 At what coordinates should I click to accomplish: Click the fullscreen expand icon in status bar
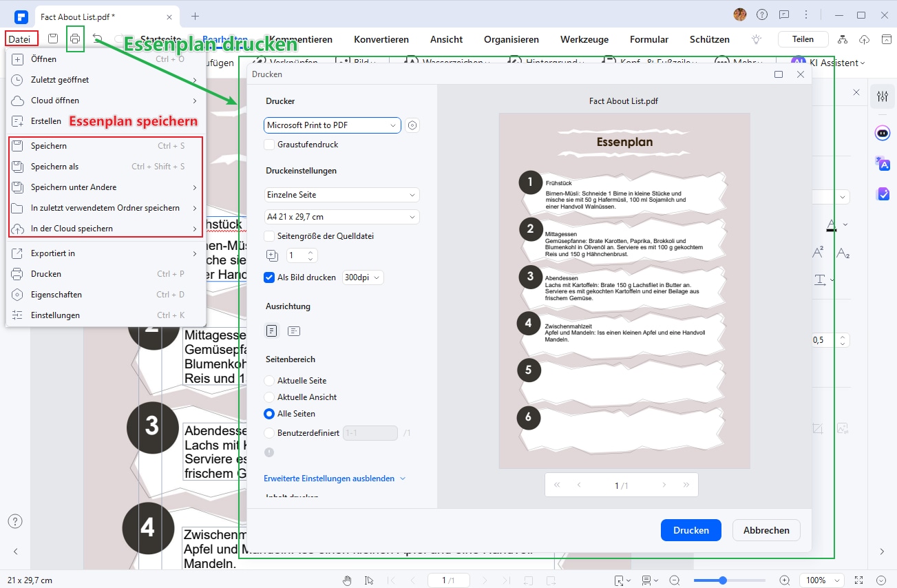(859, 580)
